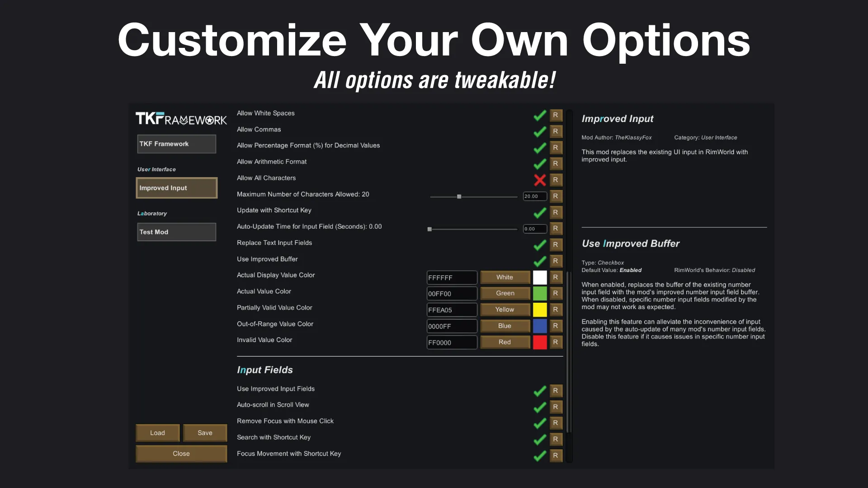Toggle the Allow Arithmetic Format checkmark
Viewport: 868px width, 488px height.
click(x=539, y=164)
